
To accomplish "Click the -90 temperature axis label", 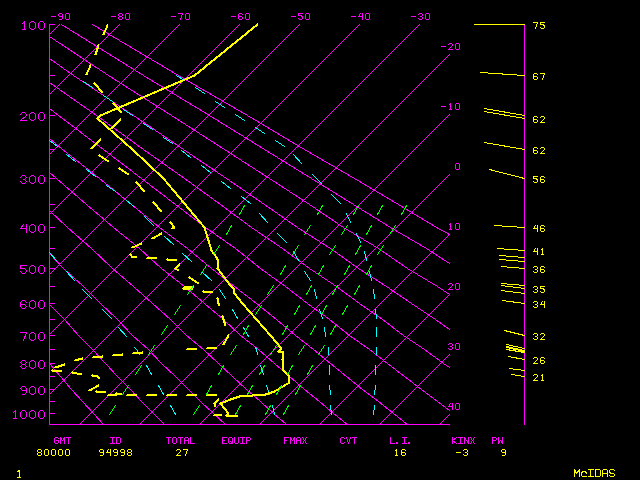I will [x=61, y=16].
